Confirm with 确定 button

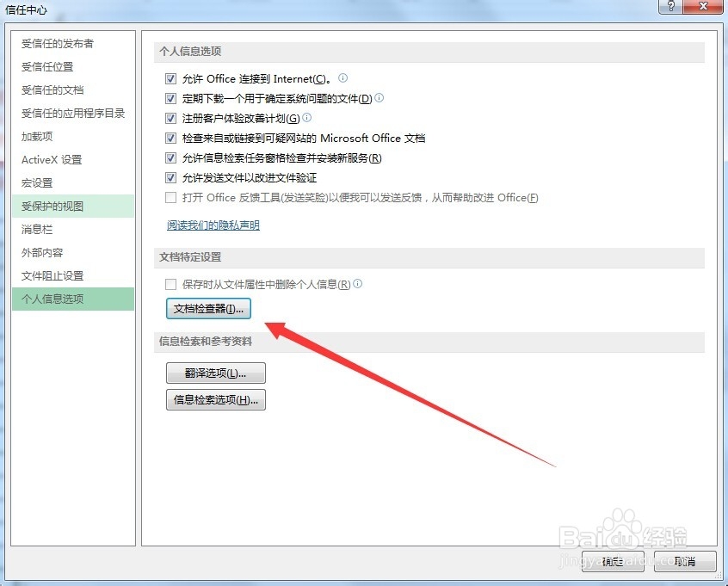click(x=613, y=562)
